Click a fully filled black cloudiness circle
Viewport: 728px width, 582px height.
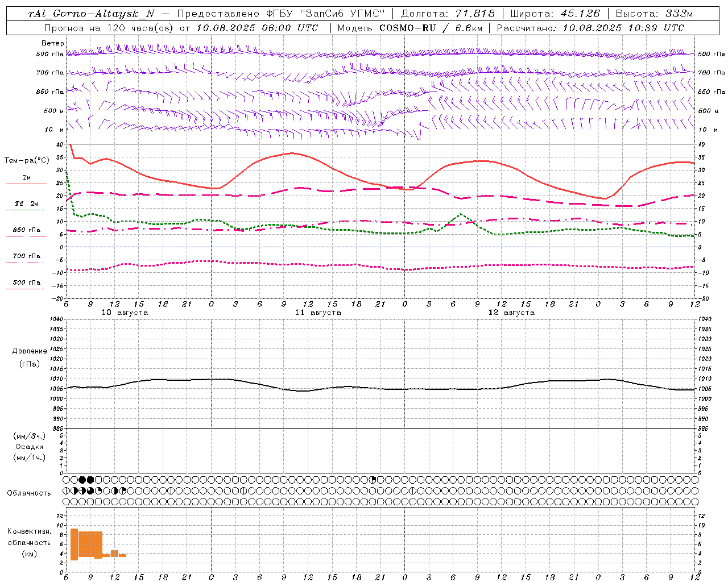tap(82, 480)
